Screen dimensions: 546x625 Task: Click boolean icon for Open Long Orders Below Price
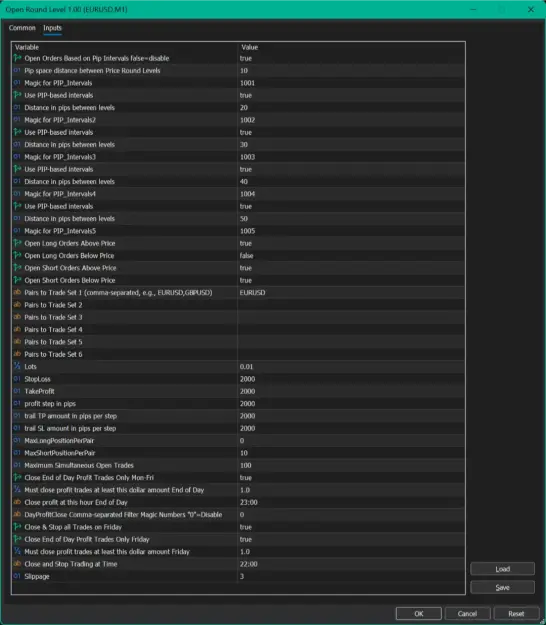pyautogui.click(x=17, y=256)
